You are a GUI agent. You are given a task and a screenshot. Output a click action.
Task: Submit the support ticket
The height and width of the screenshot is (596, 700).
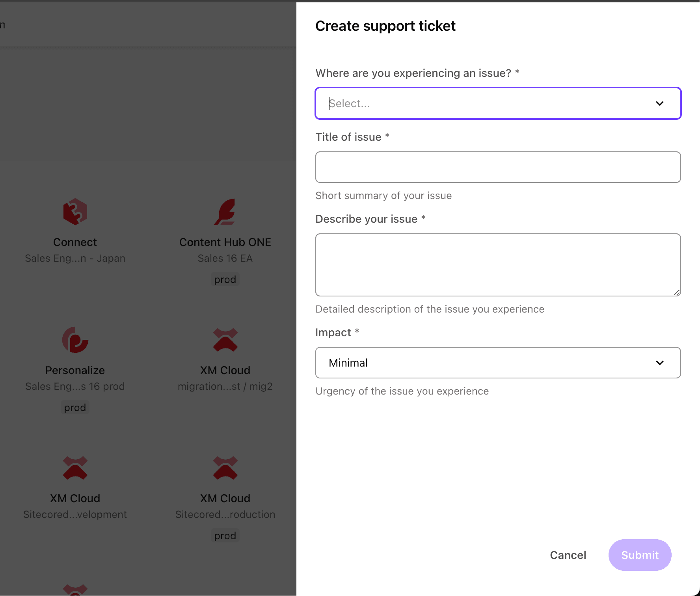640,555
